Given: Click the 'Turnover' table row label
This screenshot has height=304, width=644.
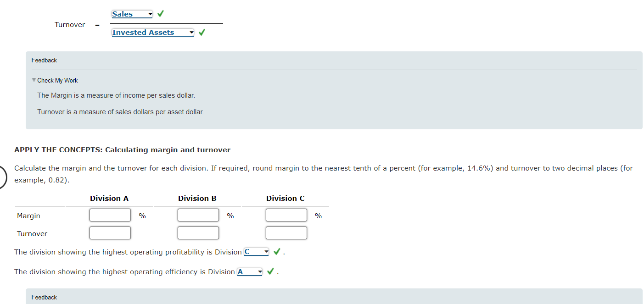Looking at the screenshot, I should pos(32,234).
